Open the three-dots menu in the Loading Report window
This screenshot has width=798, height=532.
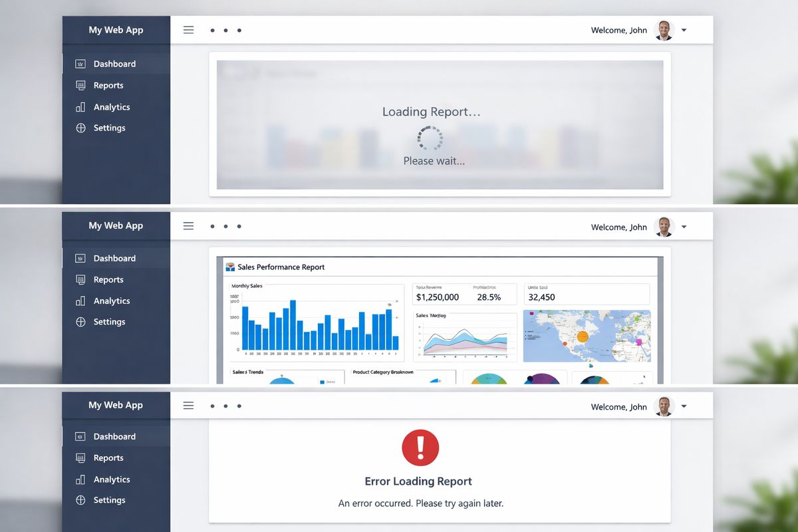pyautogui.click(x=225, y=30)
